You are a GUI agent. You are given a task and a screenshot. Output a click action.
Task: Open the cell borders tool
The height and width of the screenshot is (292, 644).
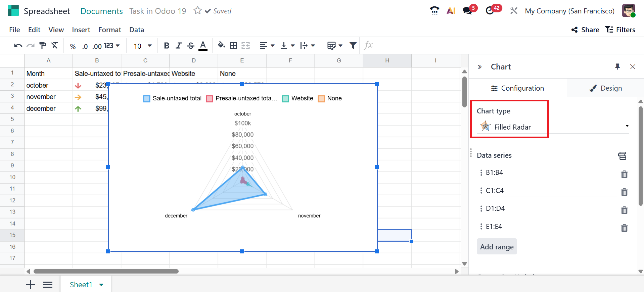tap(233, 46)
